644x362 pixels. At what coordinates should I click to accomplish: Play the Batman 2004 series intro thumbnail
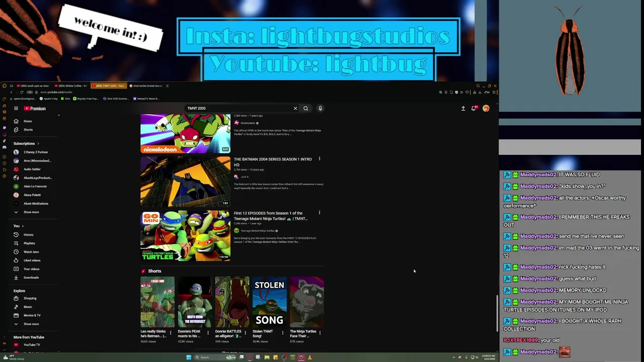[x=185, y=181]
